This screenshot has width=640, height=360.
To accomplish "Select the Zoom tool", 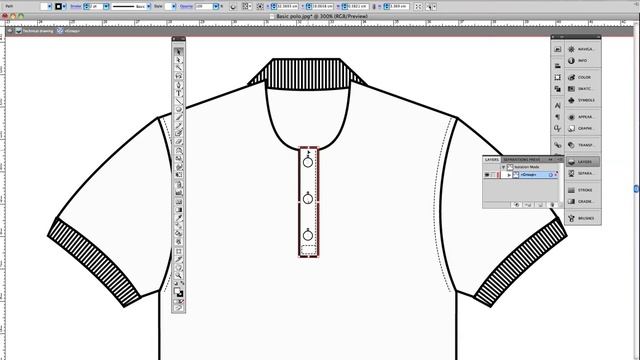I will click(x=178, y=276).
